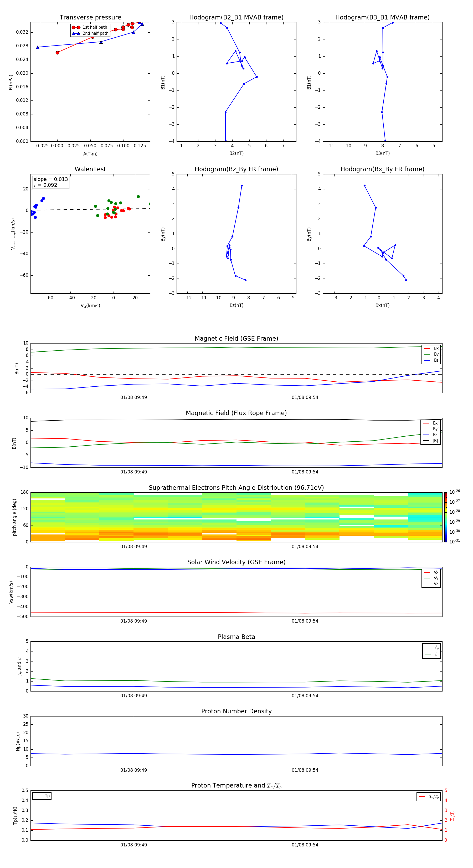473x868 pixels.
Task: Click the 'Hodogram(B2_B1 MVAB frame)' title
Action: coord(236,18)
